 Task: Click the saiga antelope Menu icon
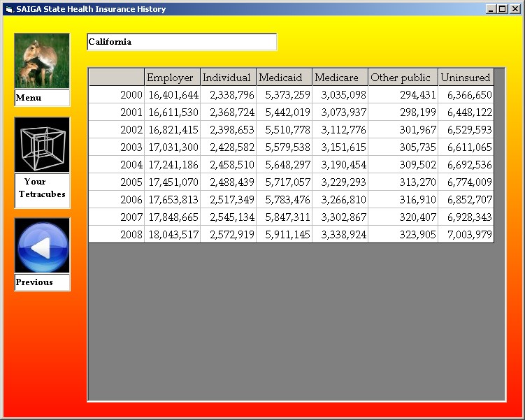click(x=42, y=61)
